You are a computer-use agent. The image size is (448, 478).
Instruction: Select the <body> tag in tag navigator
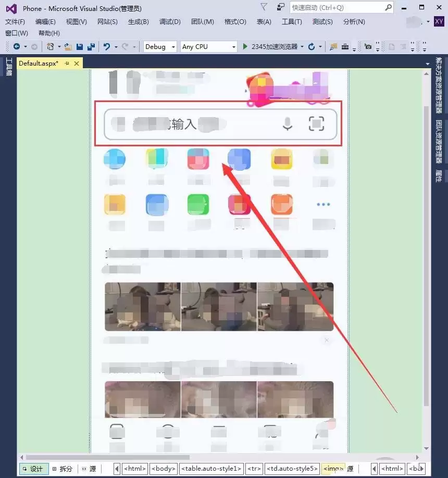164,469
